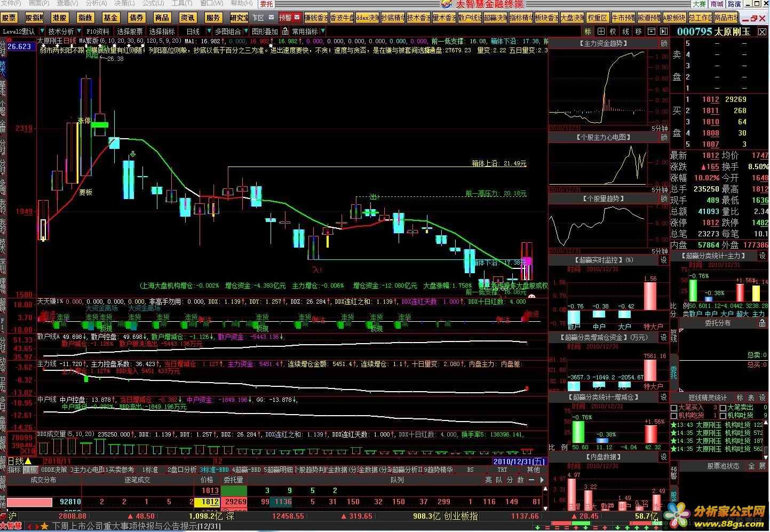
Task: Click the window-pane icon beside 移
Action: [x=651, y=31]
